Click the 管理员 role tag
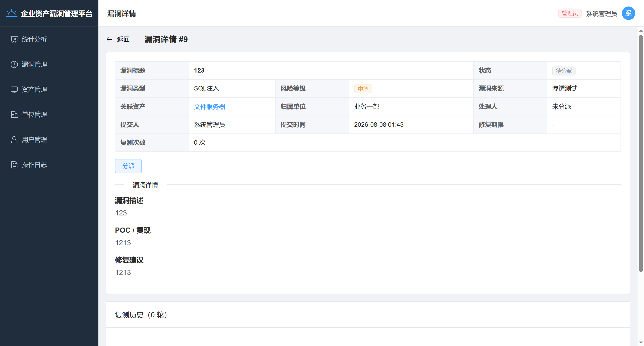 [570, 13]
